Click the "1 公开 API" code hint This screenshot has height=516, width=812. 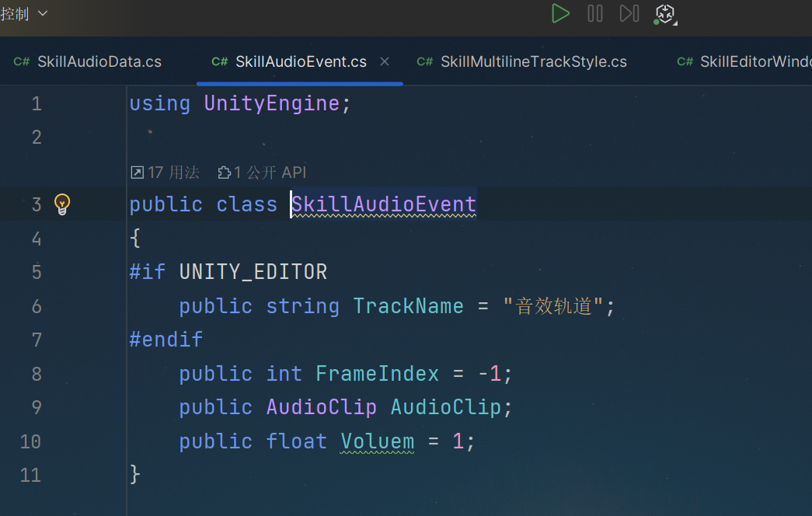[270, 173]
